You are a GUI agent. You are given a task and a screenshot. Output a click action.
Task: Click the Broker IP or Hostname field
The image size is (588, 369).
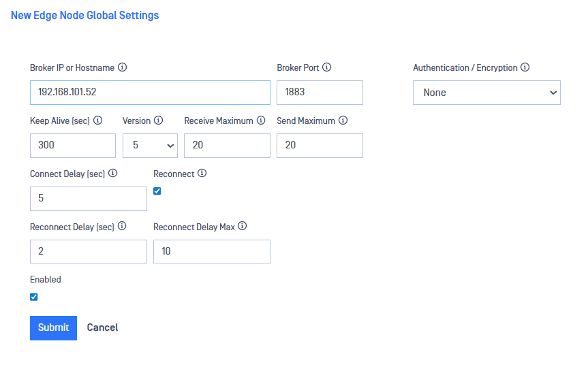pyautogui.click(x=150, y=93)
